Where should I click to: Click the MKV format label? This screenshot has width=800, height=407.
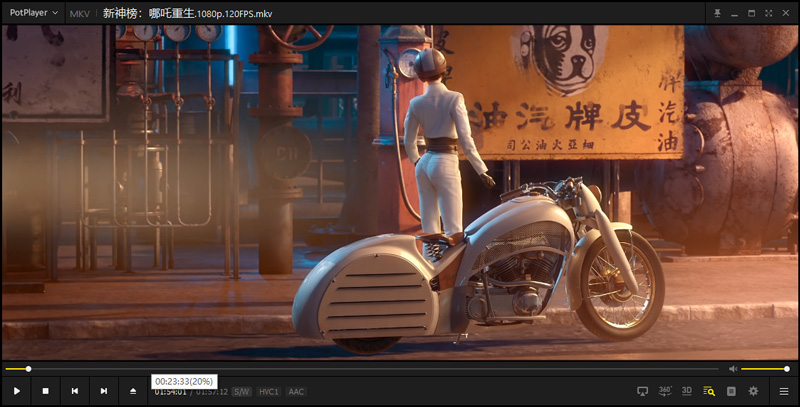[80, 14]
